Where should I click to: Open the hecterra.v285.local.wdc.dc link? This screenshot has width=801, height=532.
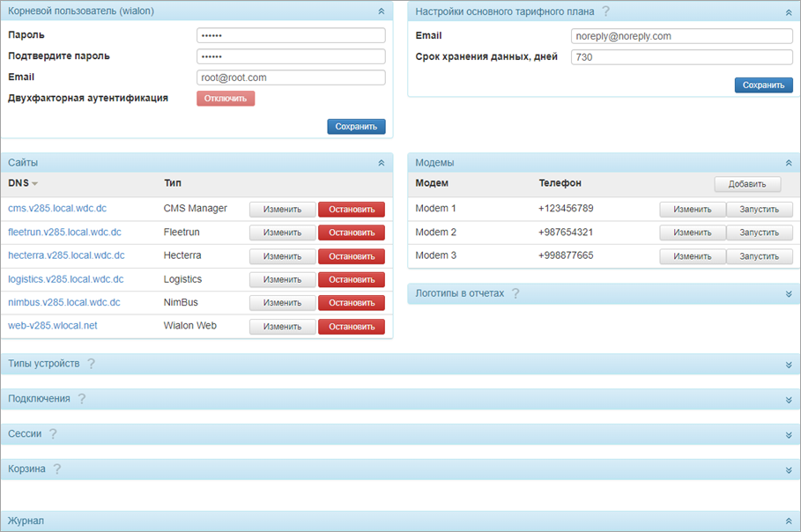pyautogui.click(x=66, y=255)
